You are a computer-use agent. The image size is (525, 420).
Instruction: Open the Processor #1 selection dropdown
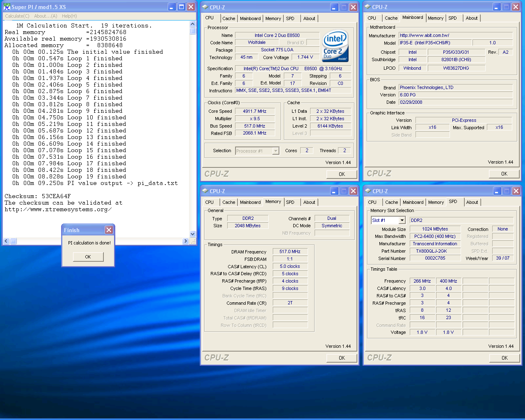(x=276, y=151)
